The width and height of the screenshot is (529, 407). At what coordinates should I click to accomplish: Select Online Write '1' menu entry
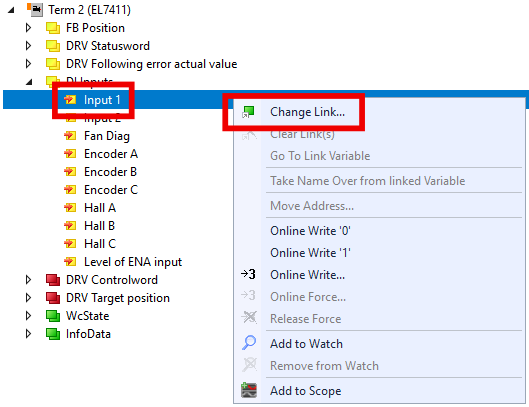[x=310, y=253]
